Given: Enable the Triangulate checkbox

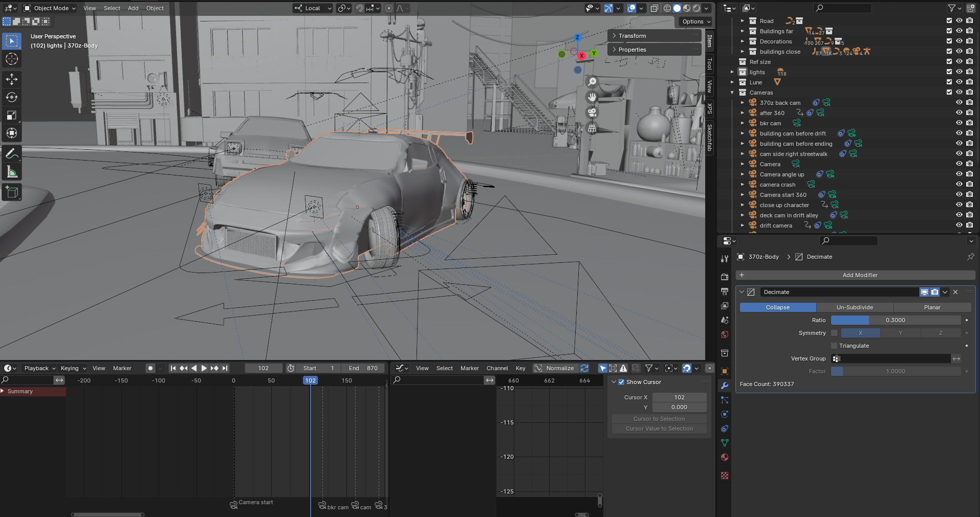Looking at the screenshot, I should click(834, 346).
